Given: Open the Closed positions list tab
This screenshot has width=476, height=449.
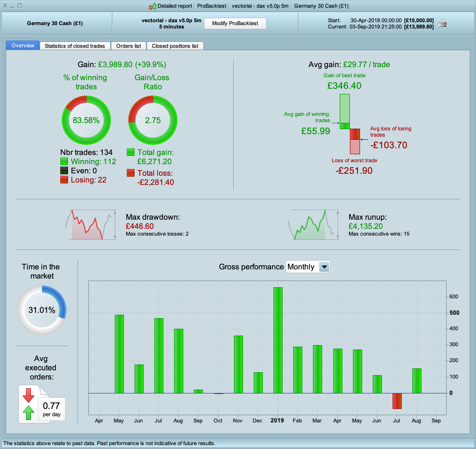Looking at the screenshot, I should [175, 46].
